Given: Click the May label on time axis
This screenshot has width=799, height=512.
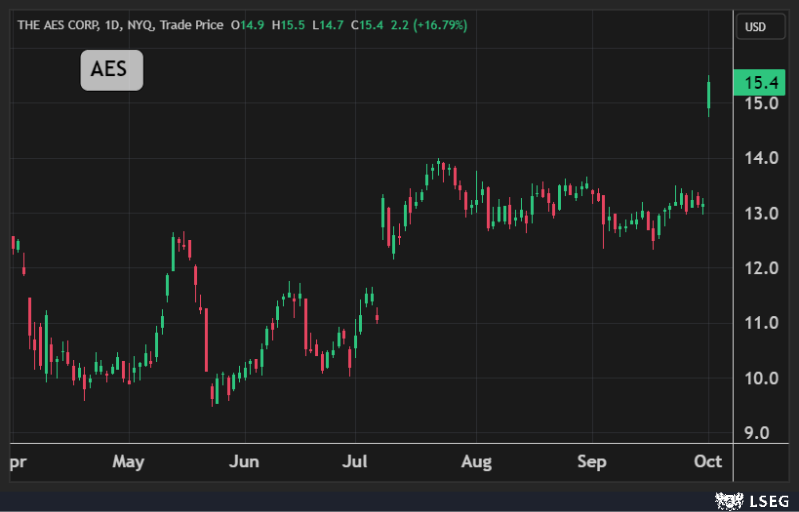Looking at the screenshot, I should pos(129,462).
